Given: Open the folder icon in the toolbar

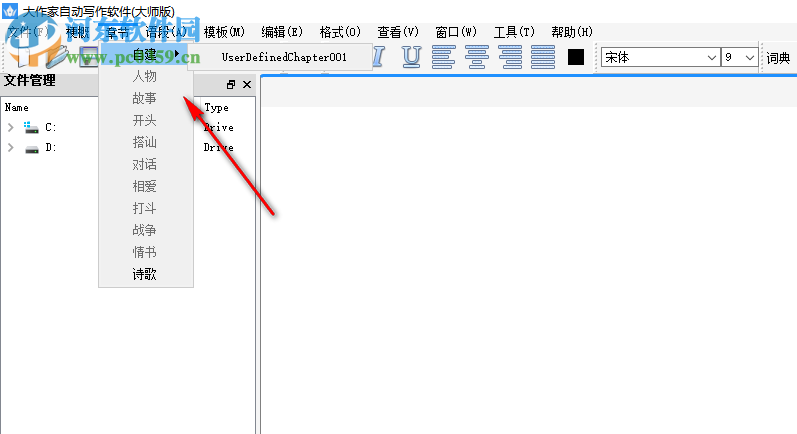Looking at the screenshot, I should click(x=56, y=57).
